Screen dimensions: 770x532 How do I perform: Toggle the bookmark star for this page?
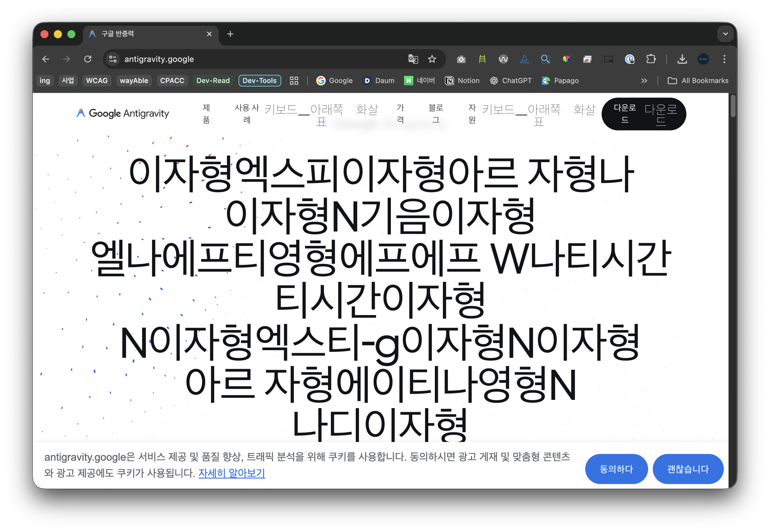(432, 59)
